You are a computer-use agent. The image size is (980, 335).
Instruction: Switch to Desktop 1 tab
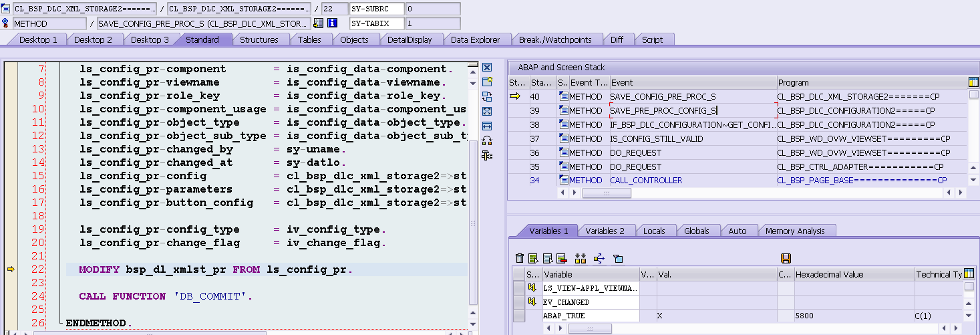point(38,39)
